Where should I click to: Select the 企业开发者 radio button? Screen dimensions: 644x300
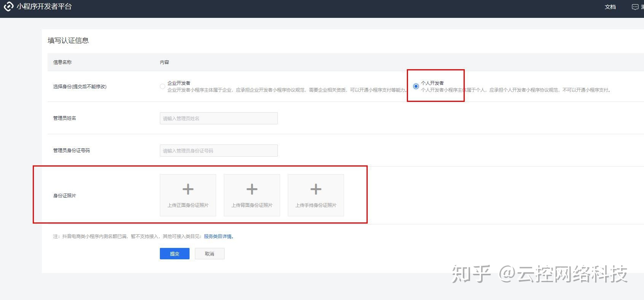[x=163, y=86]
